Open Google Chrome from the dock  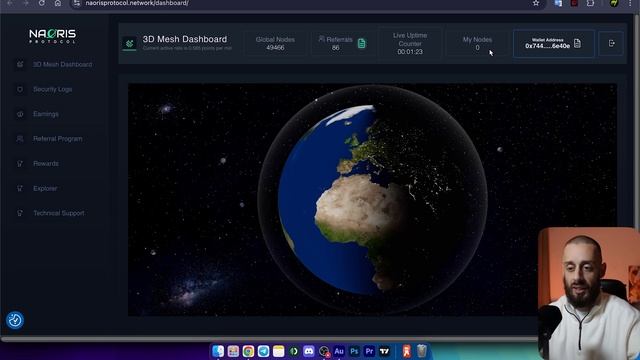pos(248,351)
